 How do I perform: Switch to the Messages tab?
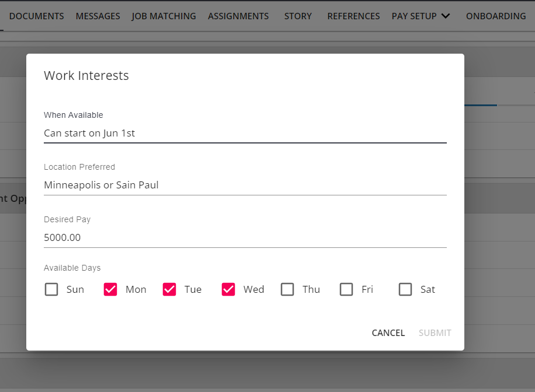98,16
